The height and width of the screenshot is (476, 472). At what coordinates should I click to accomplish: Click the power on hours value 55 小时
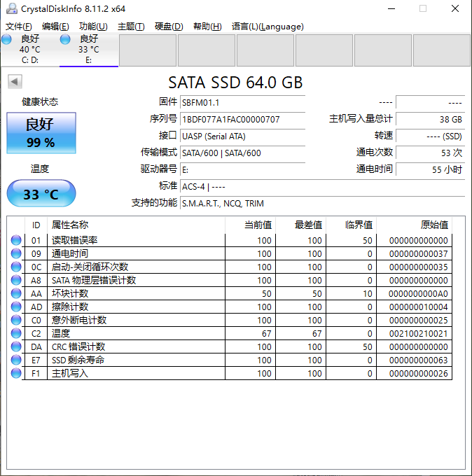click(x=431, y=169)
